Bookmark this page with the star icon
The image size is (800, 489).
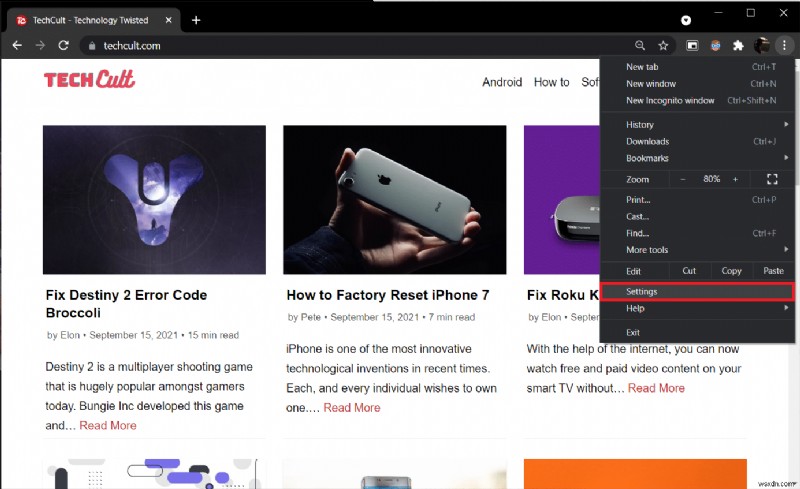point(663,45)
